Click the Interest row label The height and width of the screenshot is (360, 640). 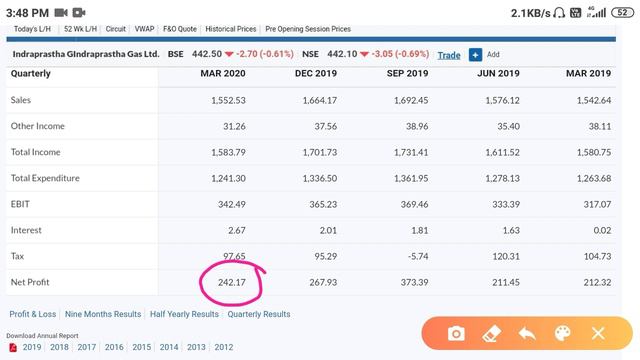tap(26, 230)
